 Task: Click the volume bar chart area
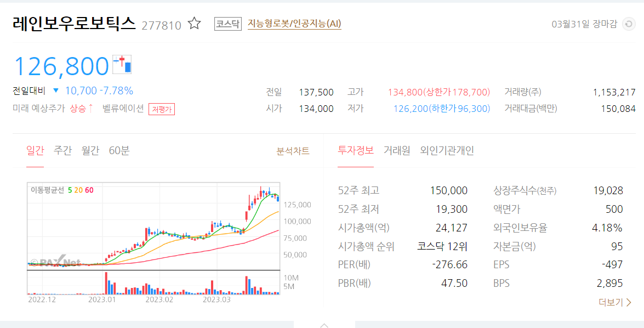point(153,283)
